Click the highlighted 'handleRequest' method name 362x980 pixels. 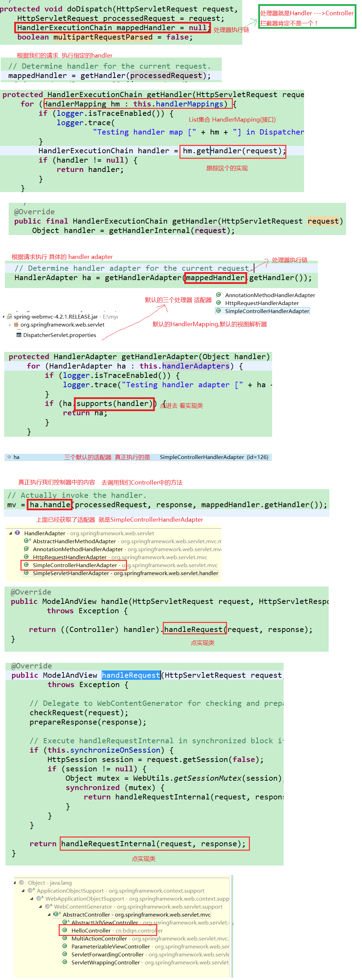[131, 675]
